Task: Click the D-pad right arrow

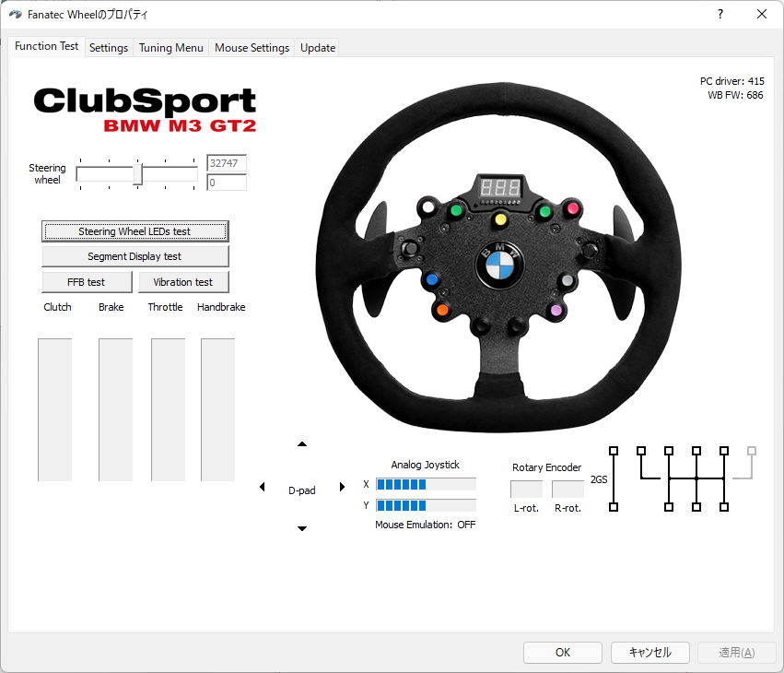Action: [342, 487]
